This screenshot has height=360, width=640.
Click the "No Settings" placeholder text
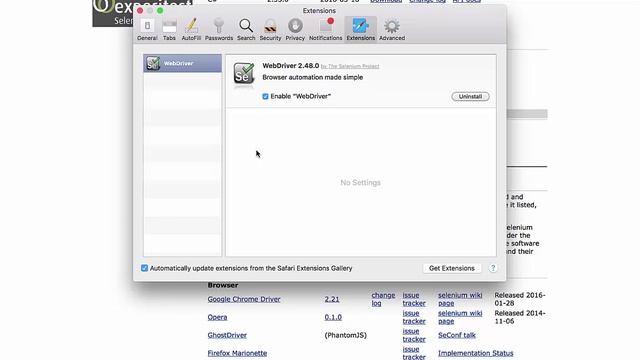click(x=360, y=182)
